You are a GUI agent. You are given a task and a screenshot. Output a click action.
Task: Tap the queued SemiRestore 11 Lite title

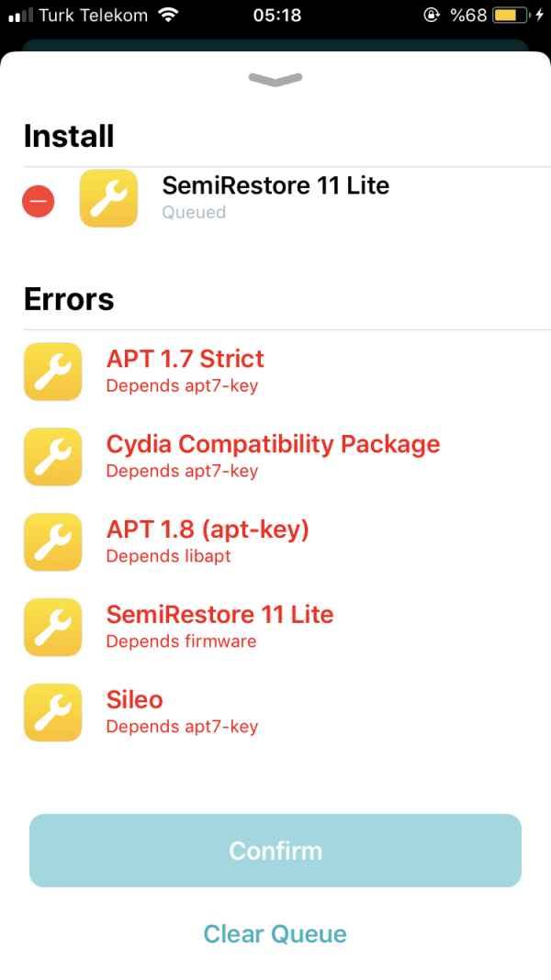click(x=275, y=185)
